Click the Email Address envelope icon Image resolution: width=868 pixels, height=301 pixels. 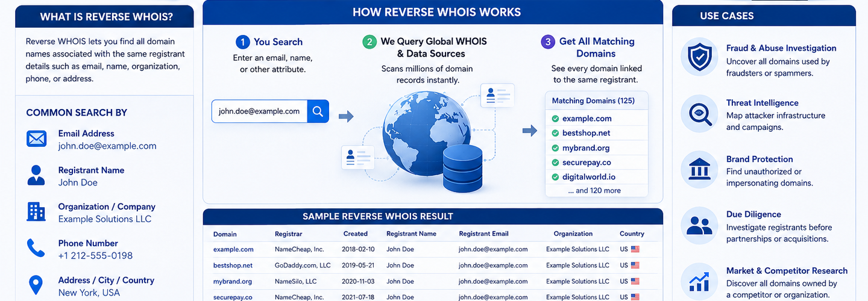37,139
